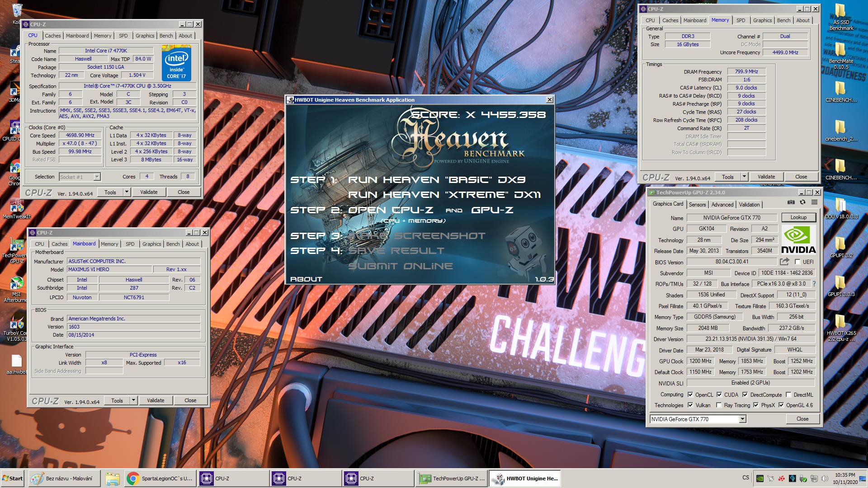Click the safely remove hardware tray icon
Viewport: 868px width, 488px height.
point(803,479)
